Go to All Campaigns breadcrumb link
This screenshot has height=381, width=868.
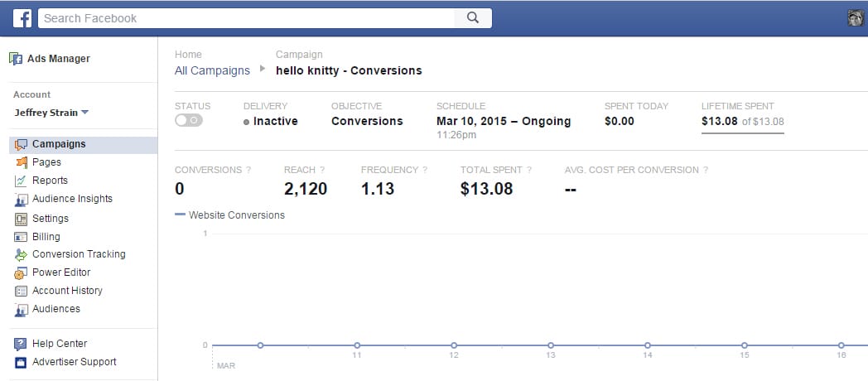tap(212, 70)
